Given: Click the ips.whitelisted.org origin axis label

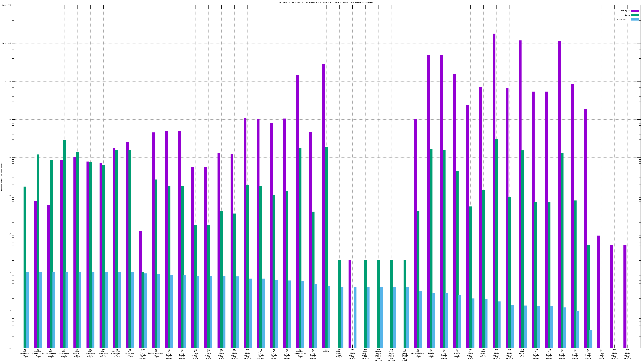Looking at the screenshot, I should (418, 353).
